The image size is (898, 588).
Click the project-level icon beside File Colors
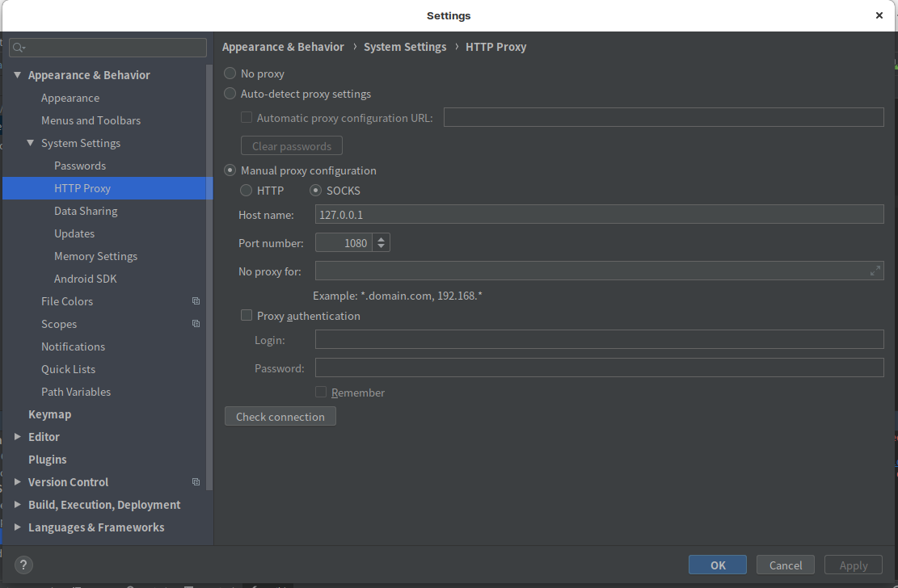(196, 301)
